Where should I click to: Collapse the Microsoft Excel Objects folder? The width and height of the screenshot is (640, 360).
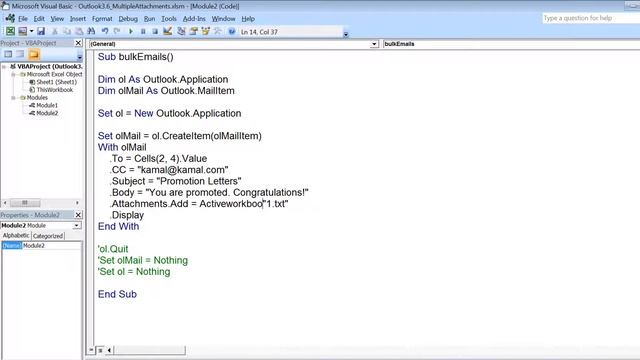pyautogui.click(x=13, y=74)
